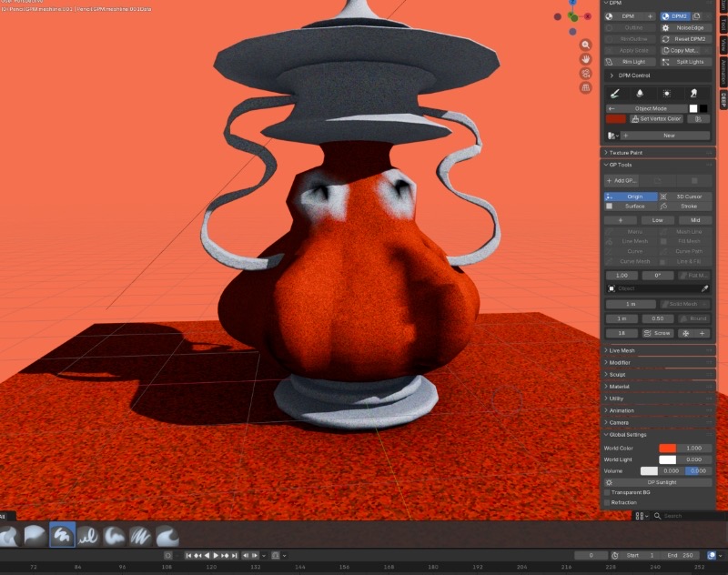Select the dotted sun mode icon
728x575 pixels.
pyautogui.click(x=667, y=94)
